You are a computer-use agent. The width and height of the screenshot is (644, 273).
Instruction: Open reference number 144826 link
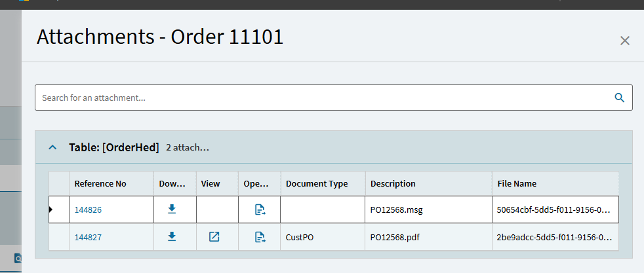tap(88, 210)
